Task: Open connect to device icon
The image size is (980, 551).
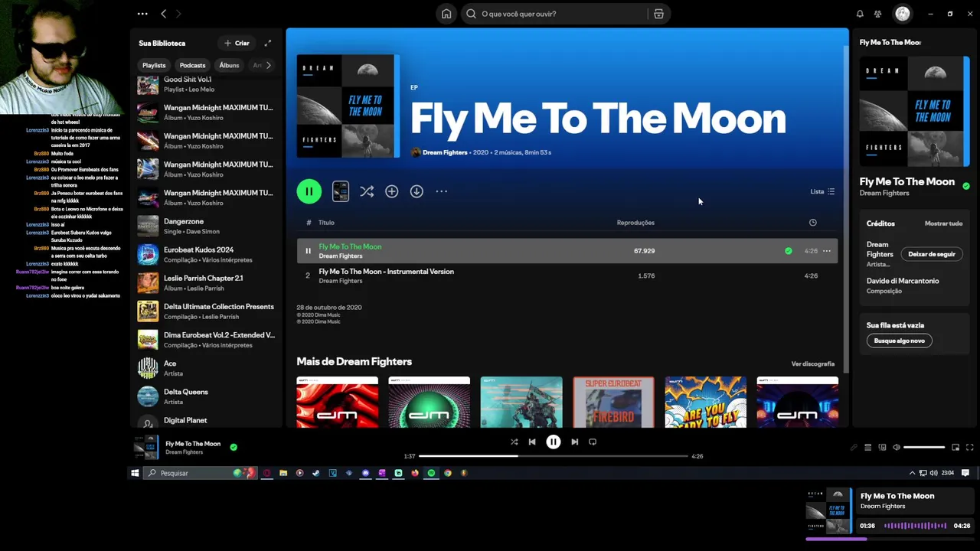Action: pyautogui.click(x=882, y=447)
